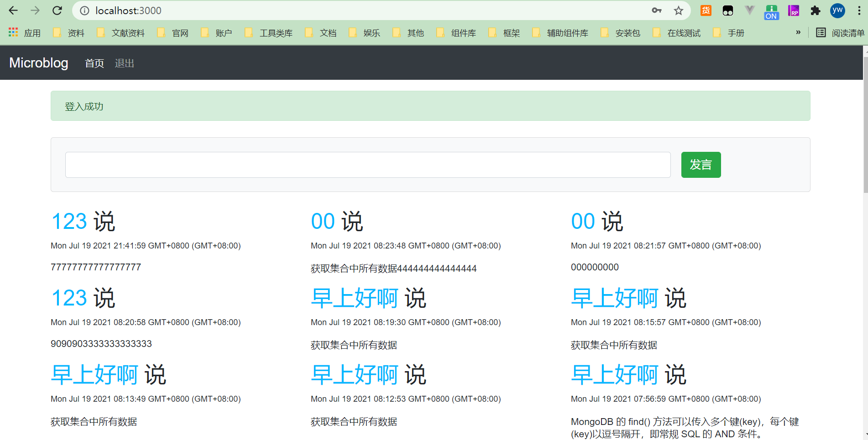Screen dimensions: 868x440
Task: Open the 文档 bookmark folder
Action: 321,33
